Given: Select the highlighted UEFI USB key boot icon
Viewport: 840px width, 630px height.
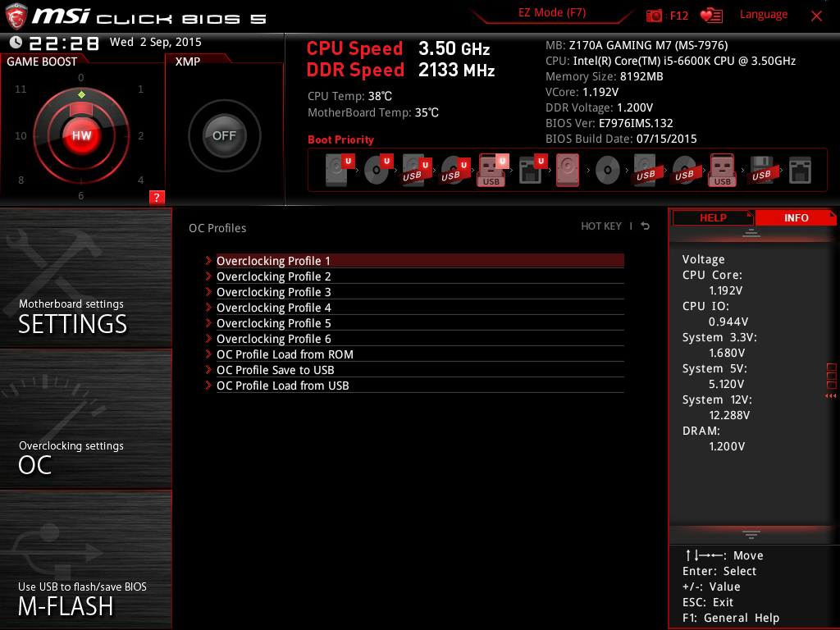Looking at the screenshot, I should (x=493, y=170).
